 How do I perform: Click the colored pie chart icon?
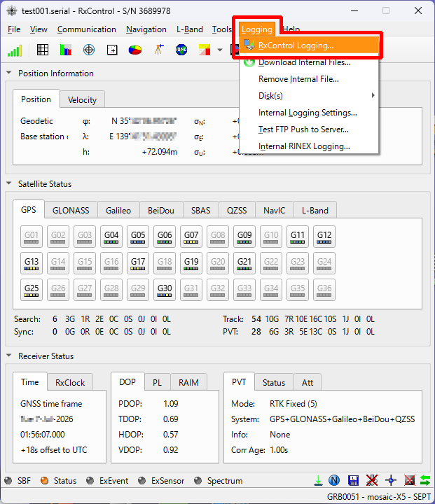click(134, 50)
